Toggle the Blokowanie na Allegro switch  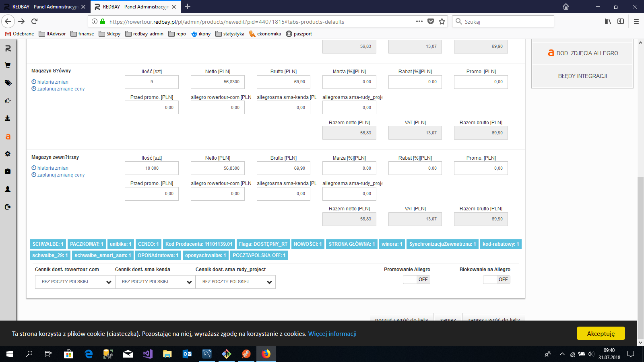(496, 280)
